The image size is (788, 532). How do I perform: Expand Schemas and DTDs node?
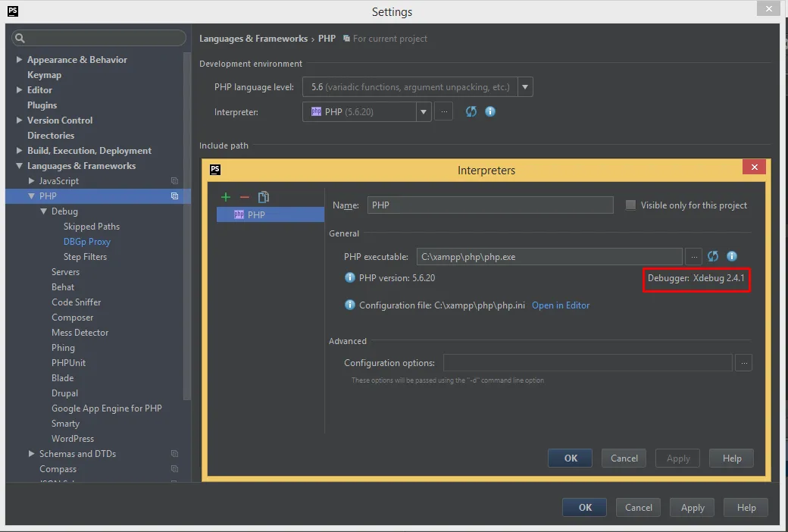(x=31, y=453)
